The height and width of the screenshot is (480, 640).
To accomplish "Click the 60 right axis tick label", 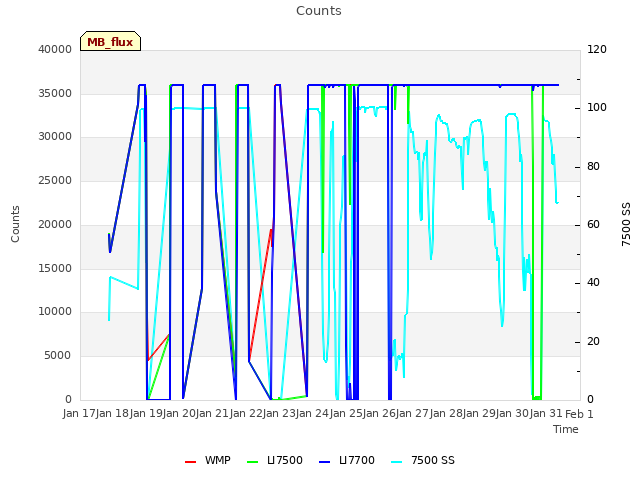I will point(593,225).
